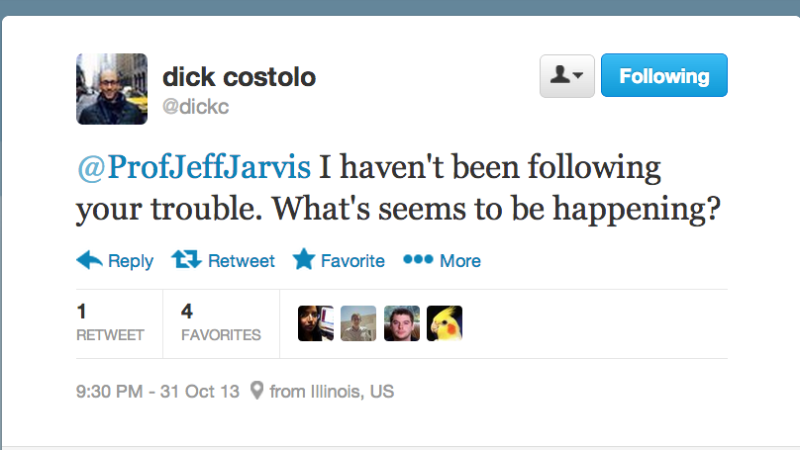The image size is (800, 450).
Task: Click the Reply text link
Action: click(x=130, y=261)
